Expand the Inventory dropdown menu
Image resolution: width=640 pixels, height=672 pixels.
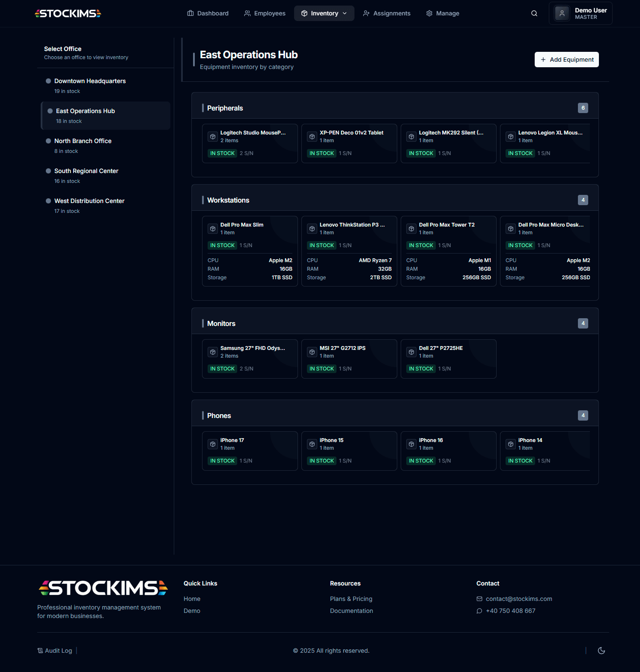324,13
